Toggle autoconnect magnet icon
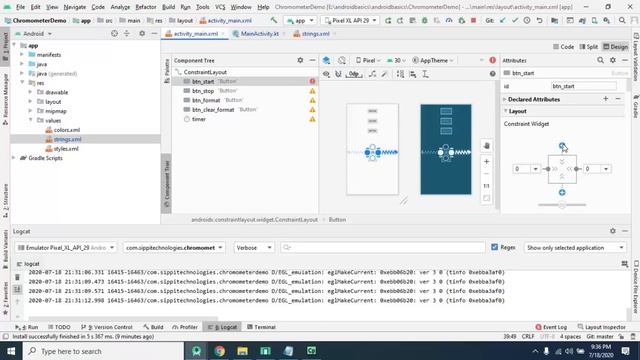This screenshot has width=640, height=360. tap(338, 74)
